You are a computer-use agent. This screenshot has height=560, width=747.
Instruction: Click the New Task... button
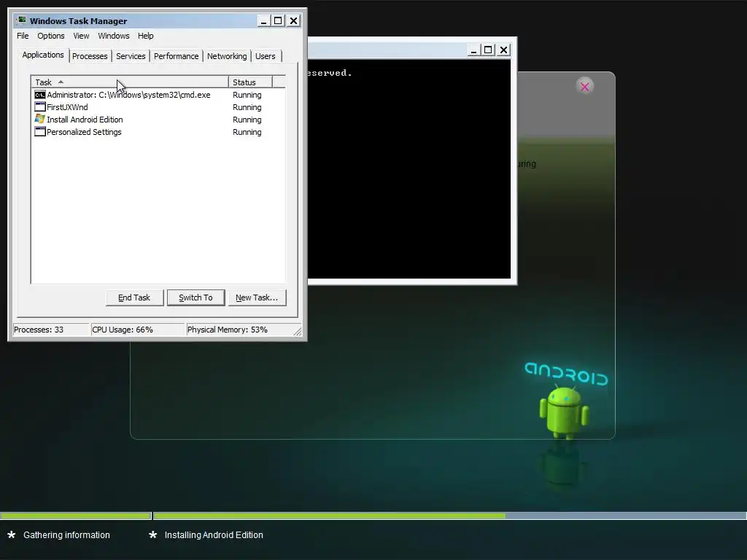pyautogui.click(x=257, y=297)
